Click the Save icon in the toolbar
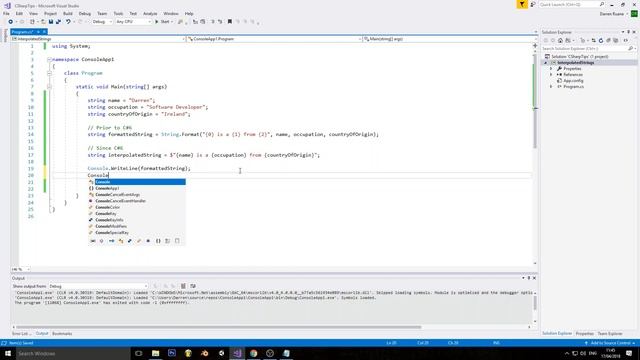Image resolution: width=640 pixels, height=360 pixels. click(51, 22)
